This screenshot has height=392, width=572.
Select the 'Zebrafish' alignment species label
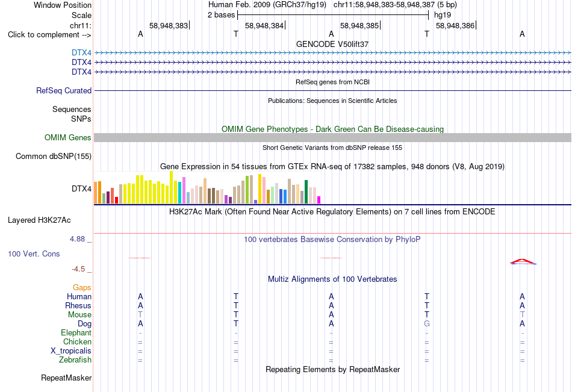pos(75,360)
